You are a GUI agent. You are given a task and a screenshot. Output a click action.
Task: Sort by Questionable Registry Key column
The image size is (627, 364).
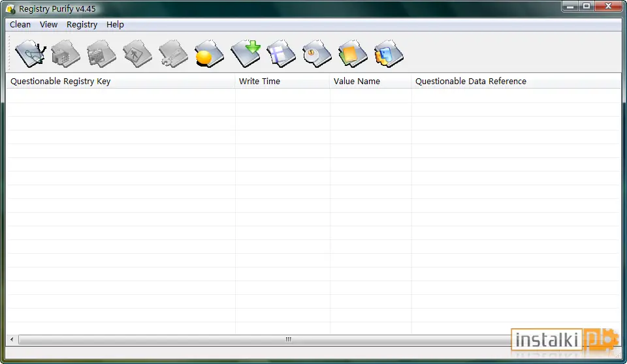pyautogui.click(x=120, y=81)
